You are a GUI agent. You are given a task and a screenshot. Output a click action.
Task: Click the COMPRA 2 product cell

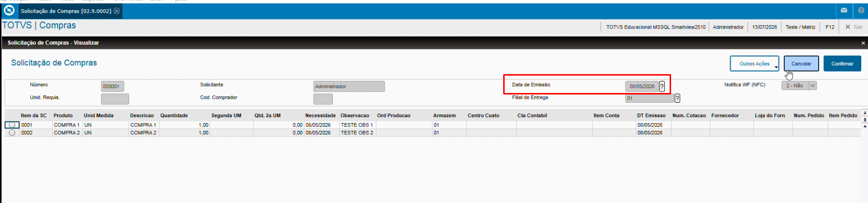(67, 133)
